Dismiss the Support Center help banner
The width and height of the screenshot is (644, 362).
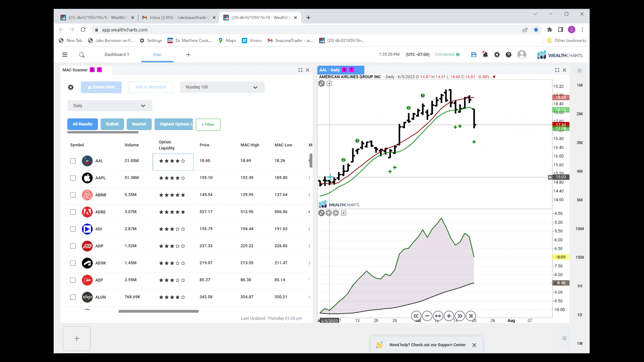tap(474, 345)
